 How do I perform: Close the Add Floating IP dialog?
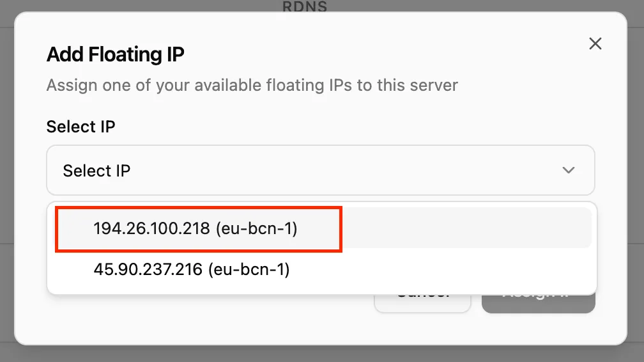click(x=595, y=43)
